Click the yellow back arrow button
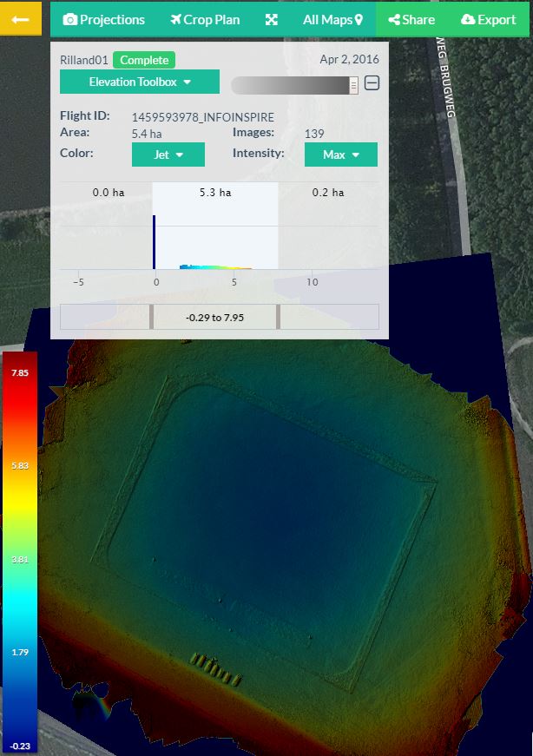 (20, 19)
